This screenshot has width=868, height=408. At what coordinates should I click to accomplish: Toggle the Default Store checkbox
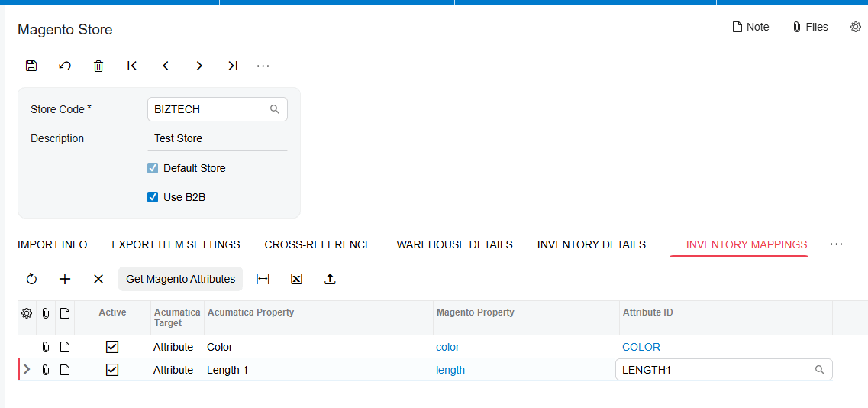pyautogui.click(x=153, y=168)
